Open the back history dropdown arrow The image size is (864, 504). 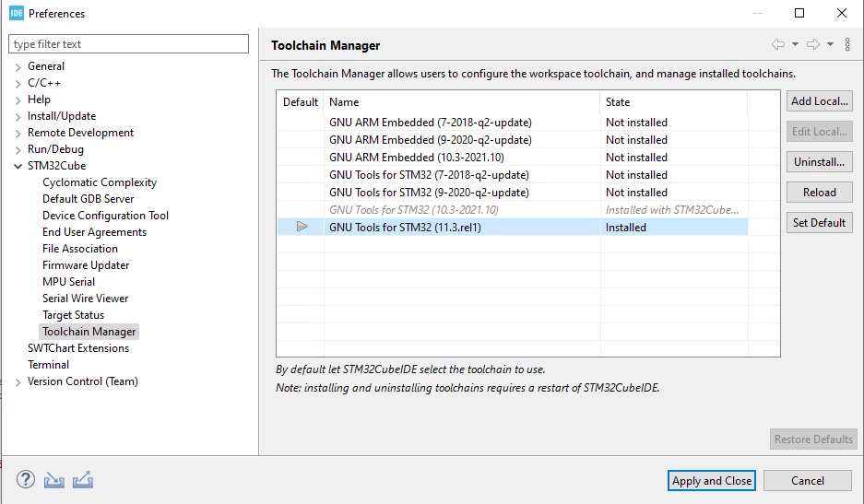point(795,44)
